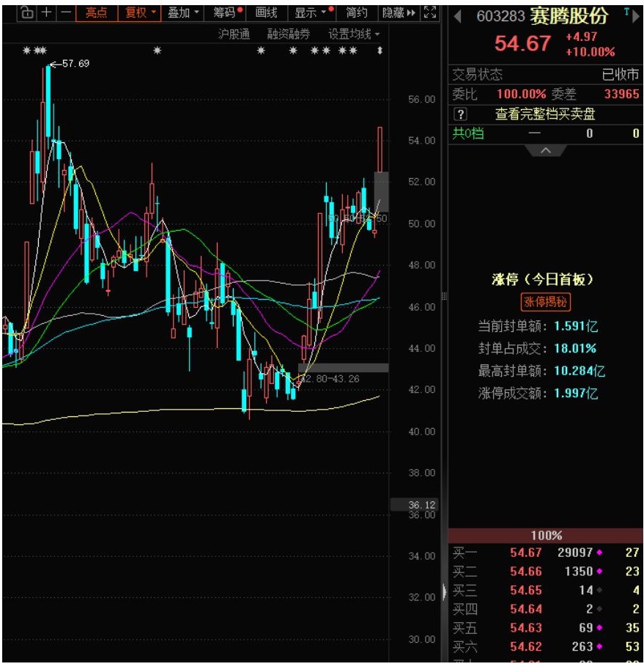Click 买一 volume 29097

(575, 553)
